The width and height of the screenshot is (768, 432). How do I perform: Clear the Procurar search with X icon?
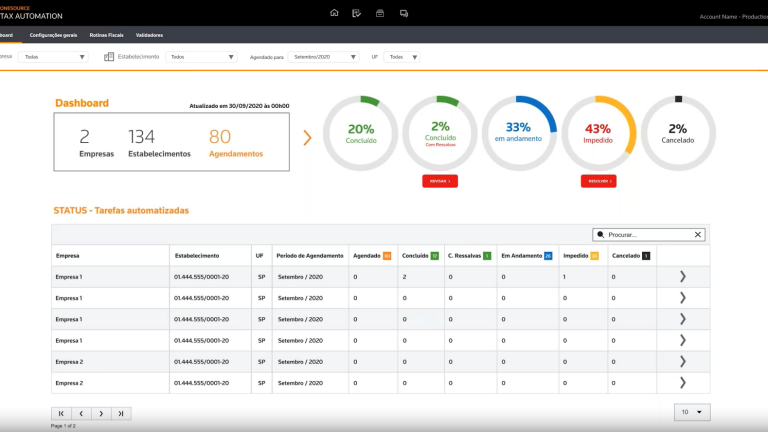tap(698, 235)
